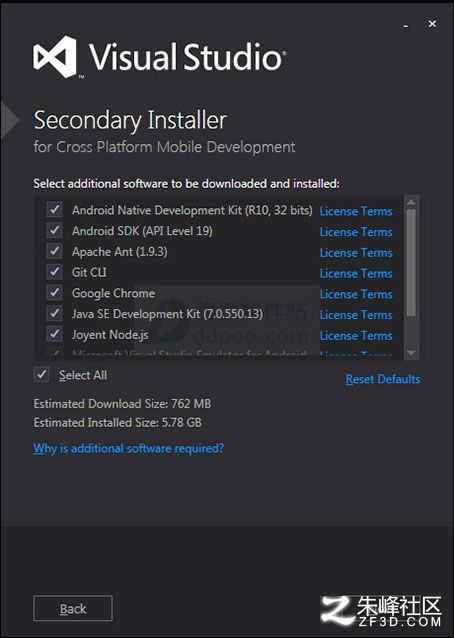454x638 pixels.
Task: Click the software list scrollbar thumb
Action: point(411,263)
